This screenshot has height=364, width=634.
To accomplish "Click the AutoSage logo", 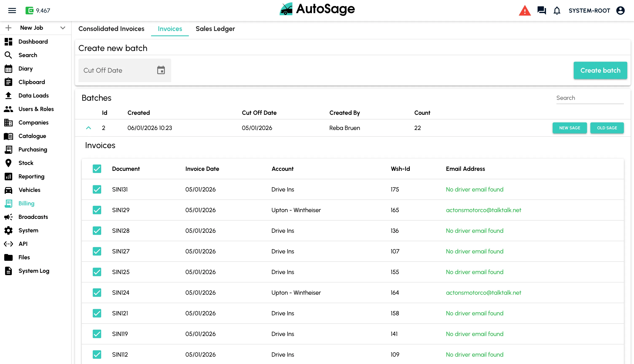I will tap(317, 9).
